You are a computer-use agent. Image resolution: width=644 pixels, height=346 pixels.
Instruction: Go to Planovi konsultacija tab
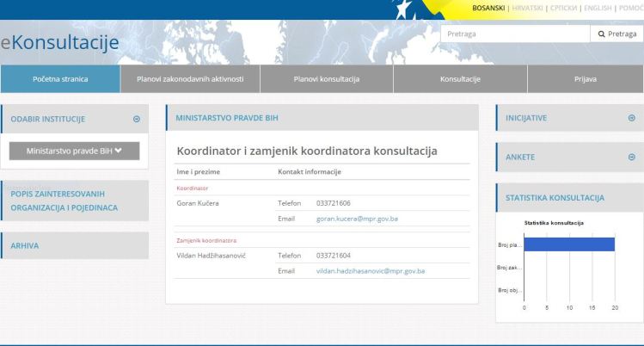tap(326, 79)
